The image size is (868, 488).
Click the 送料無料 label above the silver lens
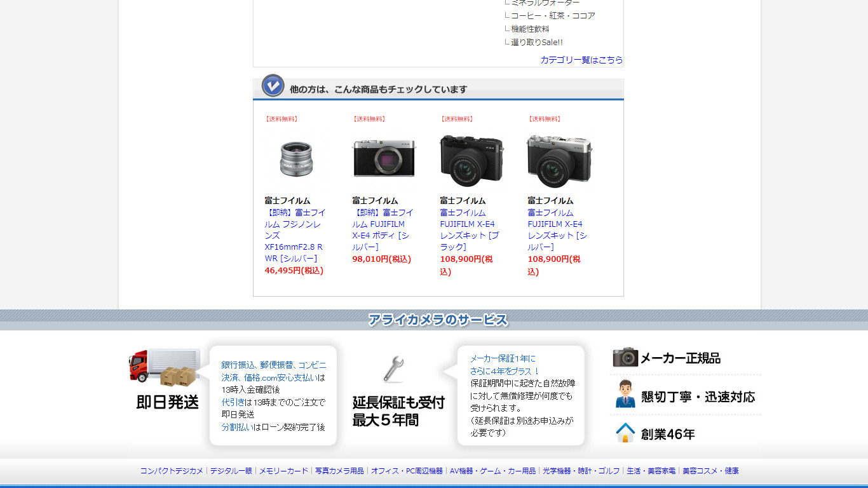[281, 119]
